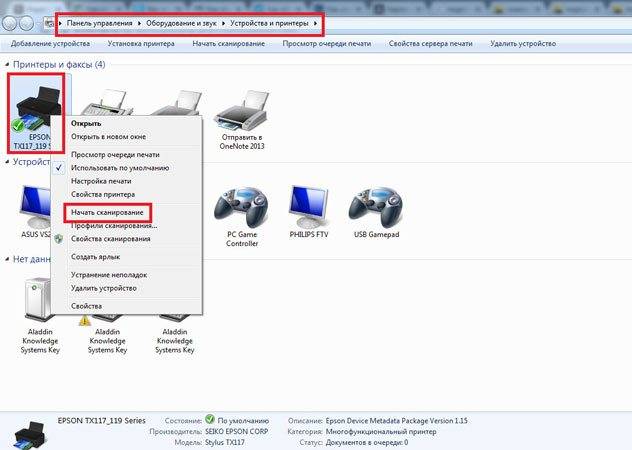632x450 pixels.
Task: Select the PC Game Controller device icon
Action: (x=242, y=217)
